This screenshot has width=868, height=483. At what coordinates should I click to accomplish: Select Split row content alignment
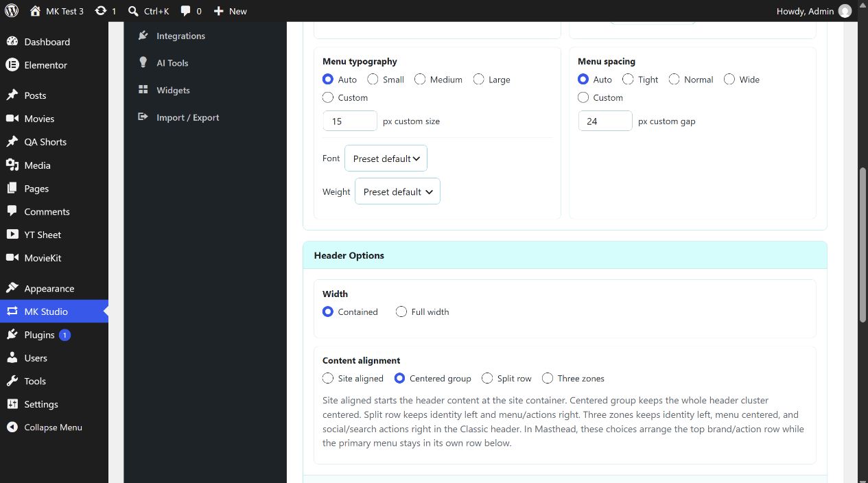(x=487, y=378)
